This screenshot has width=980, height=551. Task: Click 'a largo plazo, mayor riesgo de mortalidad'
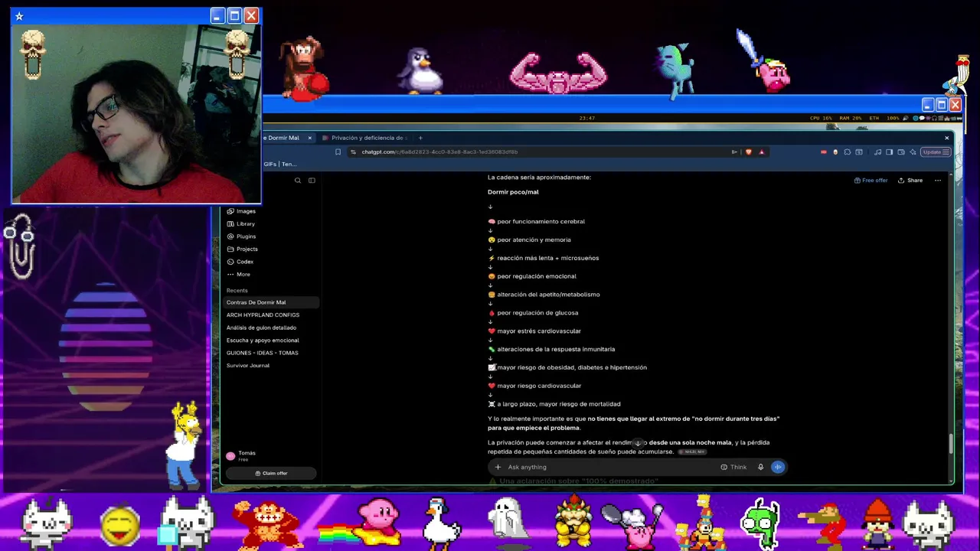554,404
